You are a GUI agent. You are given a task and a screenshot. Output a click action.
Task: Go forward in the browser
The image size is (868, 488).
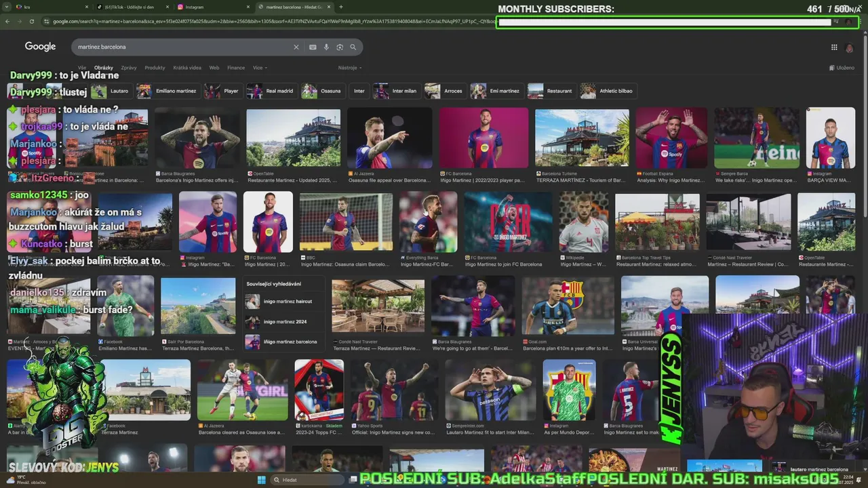pyautogui.click(x=20, y=22)
